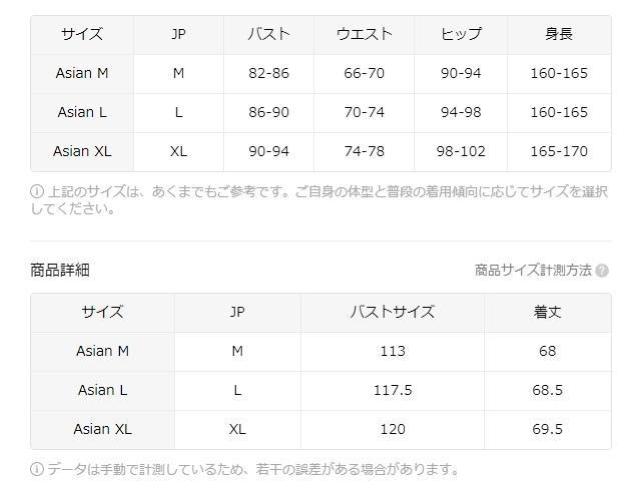Select the バスト column header
The image size is (640, 491).
pyautogui.click(x=268, y=35)
